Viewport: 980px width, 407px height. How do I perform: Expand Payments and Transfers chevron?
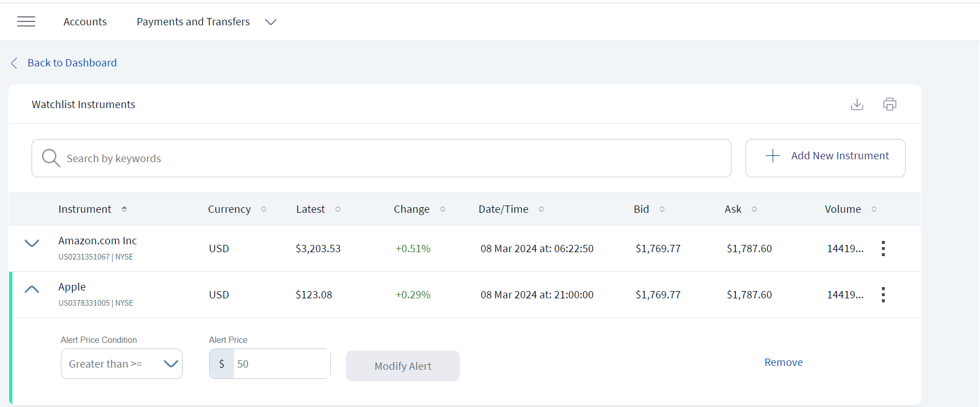271,22
